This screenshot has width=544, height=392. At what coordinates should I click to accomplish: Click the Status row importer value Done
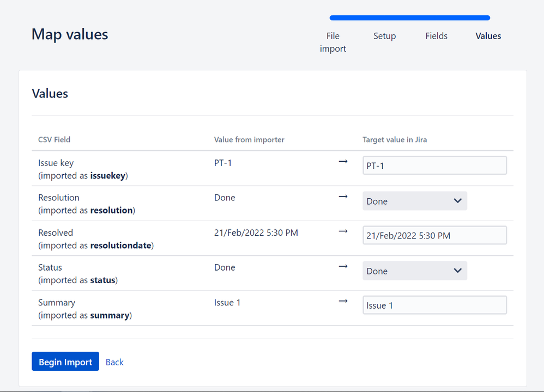pyautogui.click(x=225, y=267)
